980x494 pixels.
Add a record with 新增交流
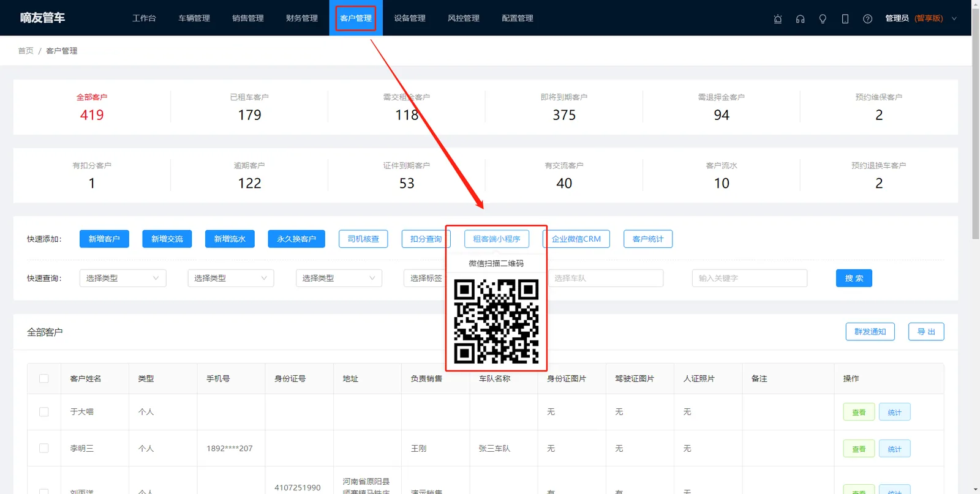167,239
